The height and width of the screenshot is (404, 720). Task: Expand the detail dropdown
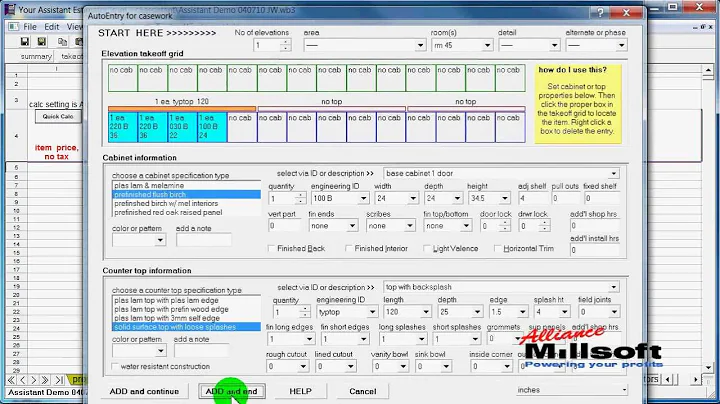click(x=554, y=45)
